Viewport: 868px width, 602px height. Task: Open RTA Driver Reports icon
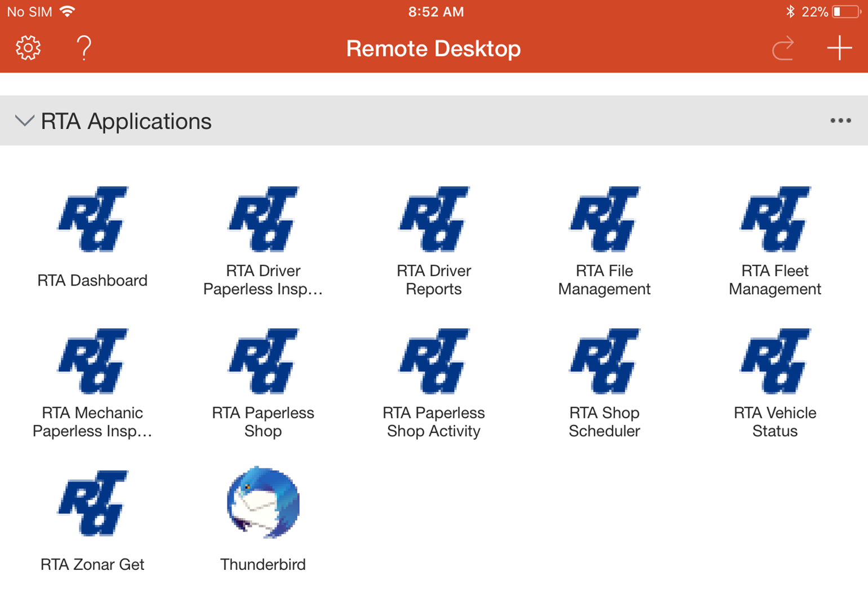tap(434, 220)
